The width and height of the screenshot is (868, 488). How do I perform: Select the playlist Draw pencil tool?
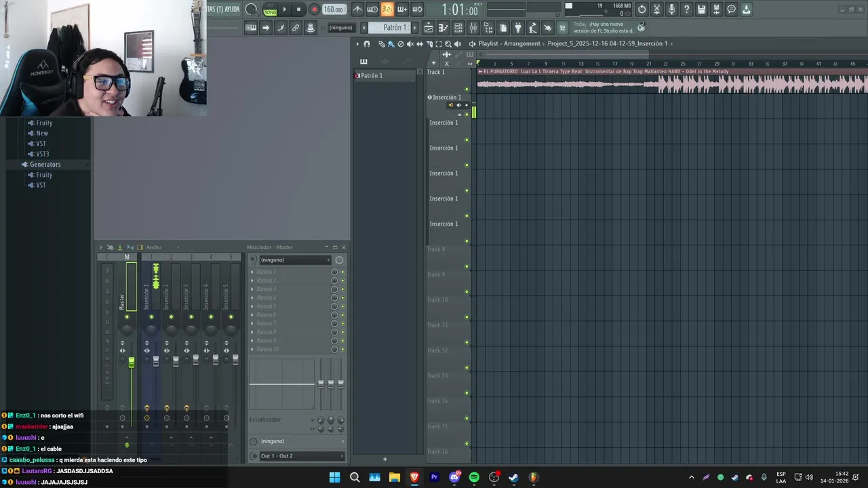tap(381, 44)
